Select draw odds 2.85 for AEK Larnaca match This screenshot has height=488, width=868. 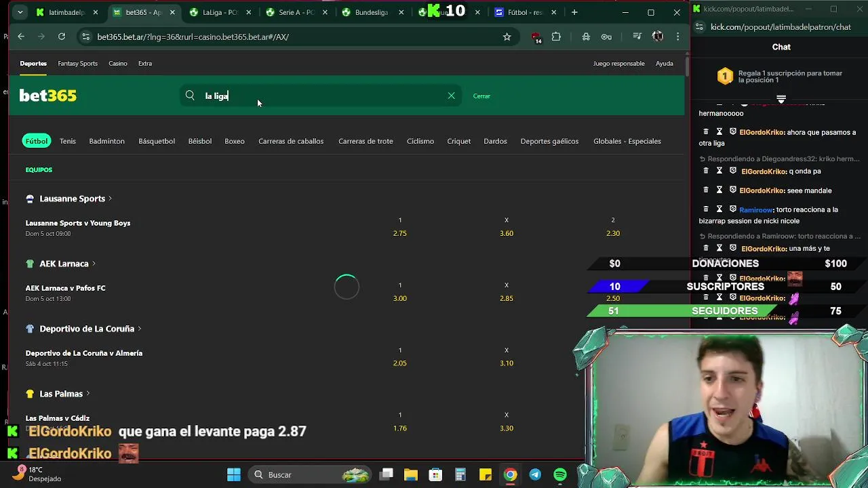point(507,298)
